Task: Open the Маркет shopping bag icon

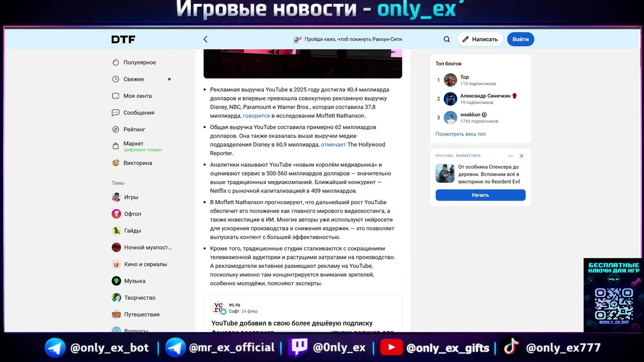Action: coord(116,146)
